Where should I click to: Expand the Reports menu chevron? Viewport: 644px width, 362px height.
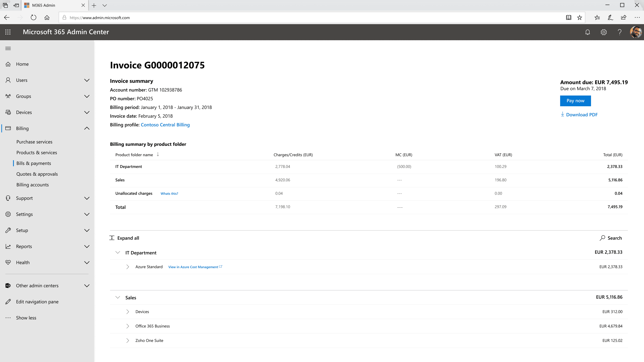pos(87,247)
